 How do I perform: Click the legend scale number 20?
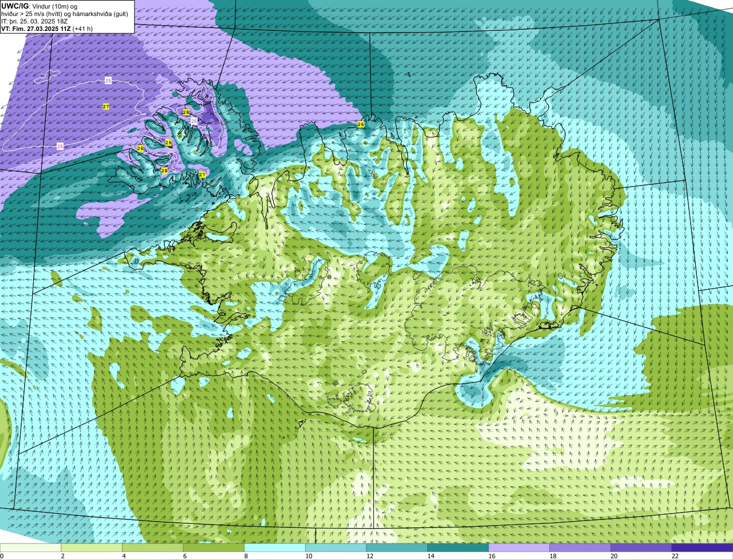(614, 555)
